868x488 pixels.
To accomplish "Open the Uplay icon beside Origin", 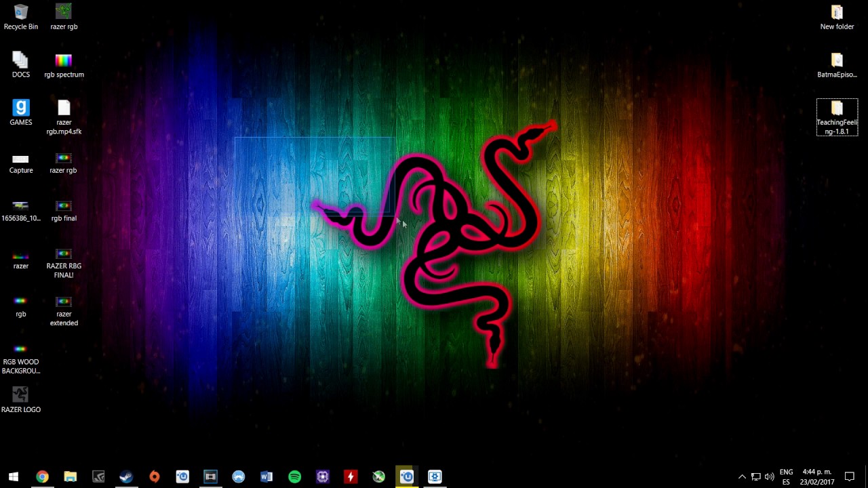I will (182, 476).
